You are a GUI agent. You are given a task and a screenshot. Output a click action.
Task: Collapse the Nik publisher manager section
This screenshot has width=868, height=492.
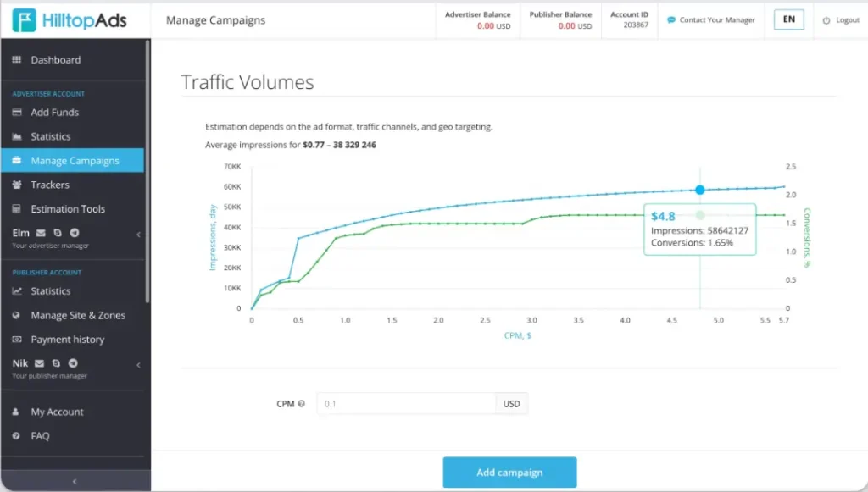click(x=138, y=365)
